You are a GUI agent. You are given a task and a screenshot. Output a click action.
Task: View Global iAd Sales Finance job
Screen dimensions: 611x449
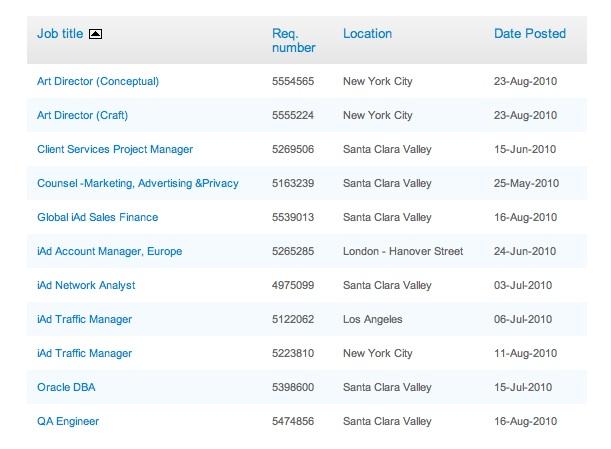97,217
